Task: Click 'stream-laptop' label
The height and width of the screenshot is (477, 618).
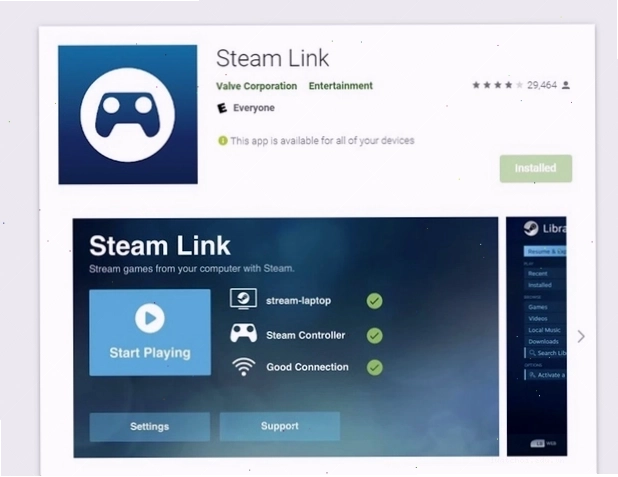Action: (x=298, y=301)
